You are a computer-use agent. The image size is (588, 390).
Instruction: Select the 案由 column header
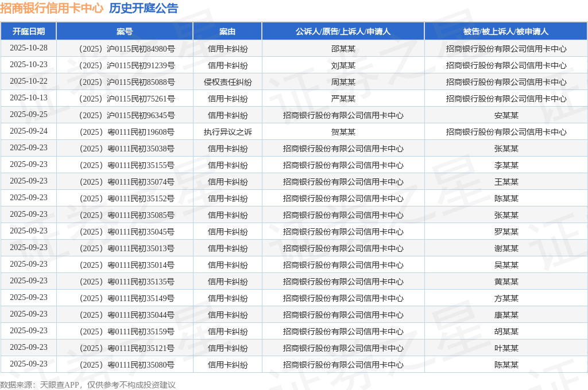(x=227, y=32)
